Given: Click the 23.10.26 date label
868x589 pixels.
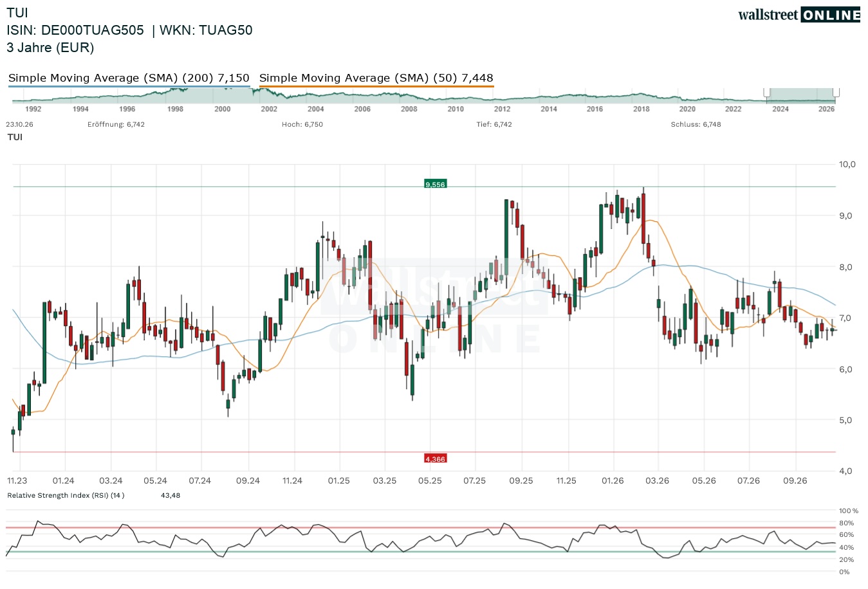Looking at the screenshot, I should tap(19, 124).
